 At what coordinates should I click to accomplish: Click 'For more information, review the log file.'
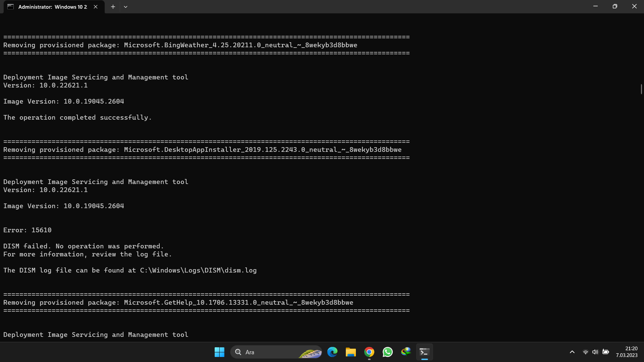[x=88, y=254]
